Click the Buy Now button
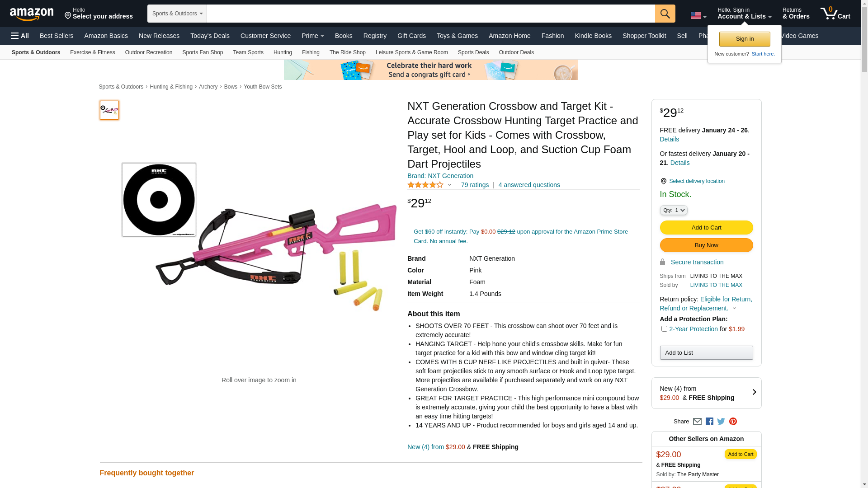The width and height of the screenshot is (868, 488). [706, 245]
